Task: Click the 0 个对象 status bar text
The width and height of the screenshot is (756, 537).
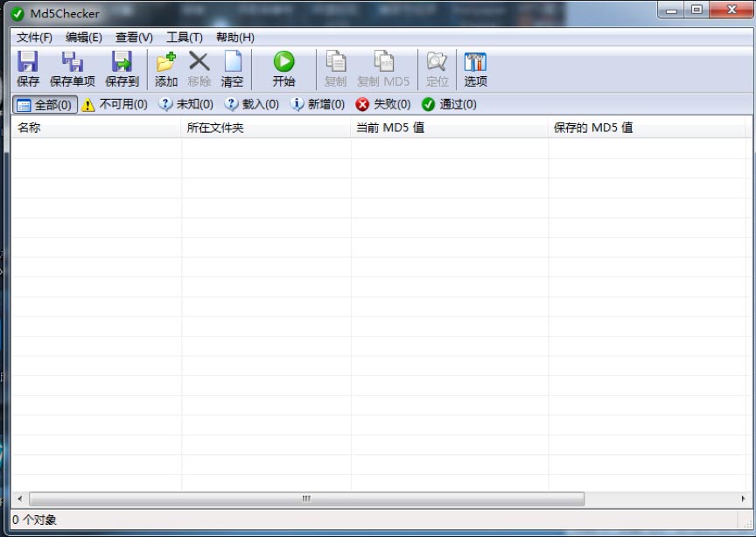Action: coord(34,520)
